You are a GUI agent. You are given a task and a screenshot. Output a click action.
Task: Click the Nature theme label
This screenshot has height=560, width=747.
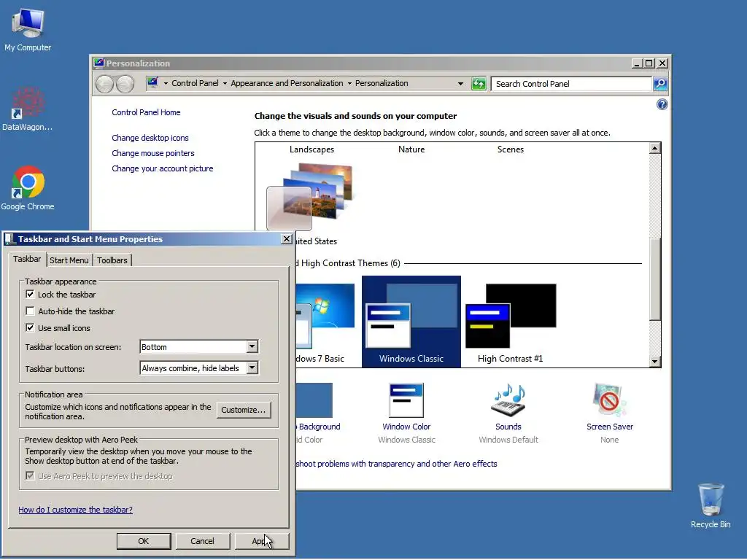(x=411, y=149)
